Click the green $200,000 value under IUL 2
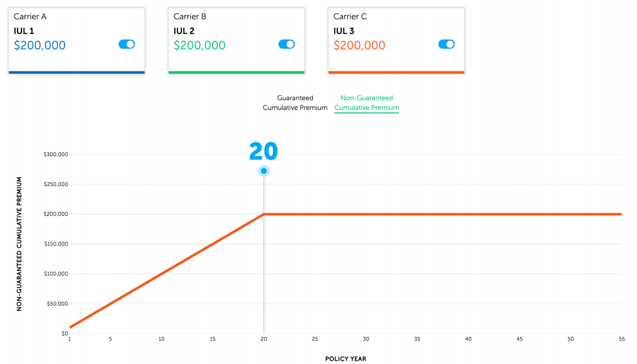637x364 pixels. tap(199, 45)
